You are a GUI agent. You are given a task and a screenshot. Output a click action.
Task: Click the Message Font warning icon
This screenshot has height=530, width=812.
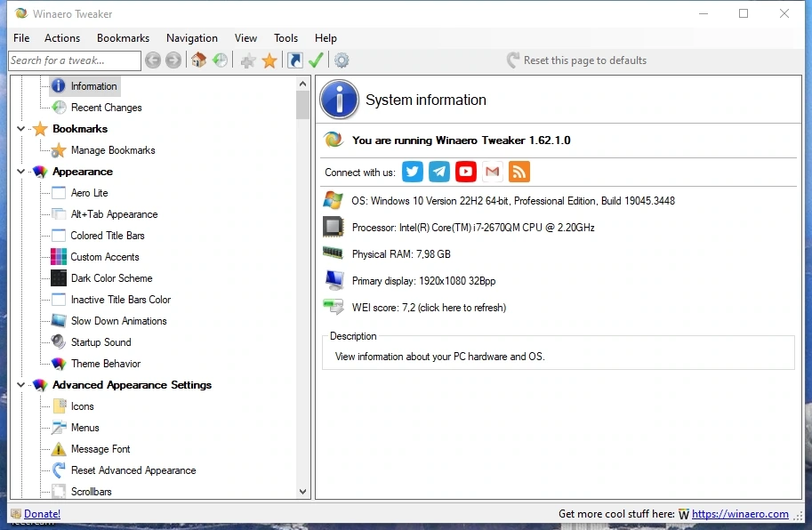(x=59, y=449)
